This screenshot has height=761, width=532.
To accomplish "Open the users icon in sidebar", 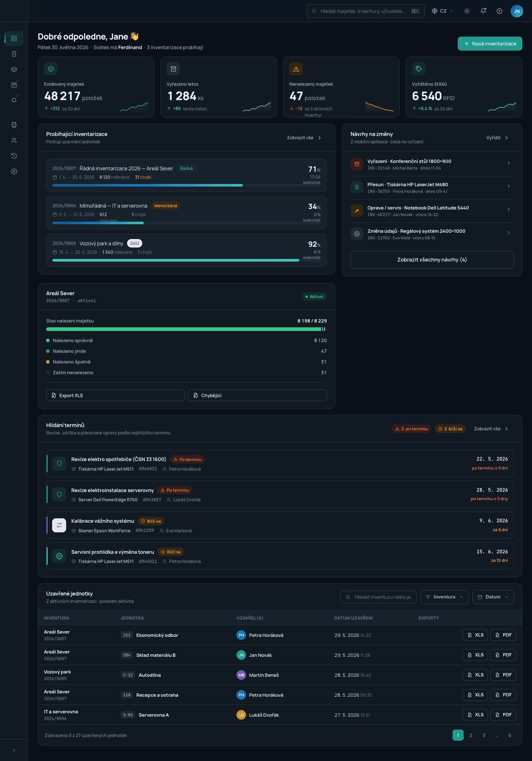I will (x=14, y=140).
